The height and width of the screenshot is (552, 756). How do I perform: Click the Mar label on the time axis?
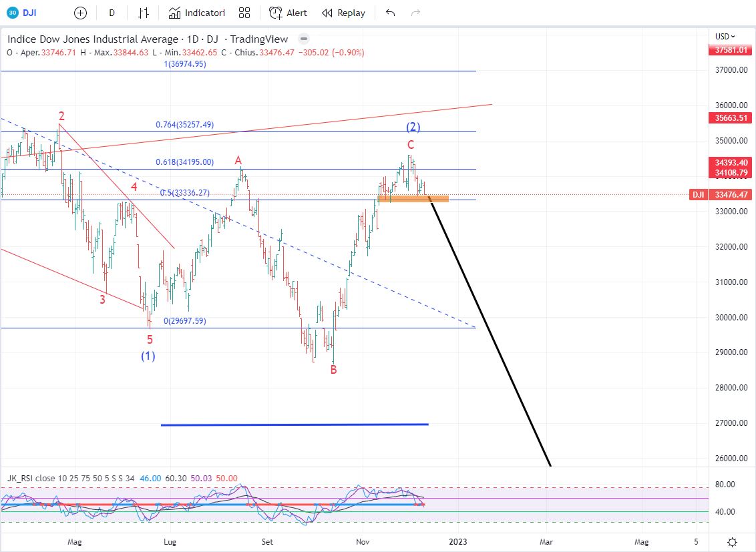tap(546, 542)
